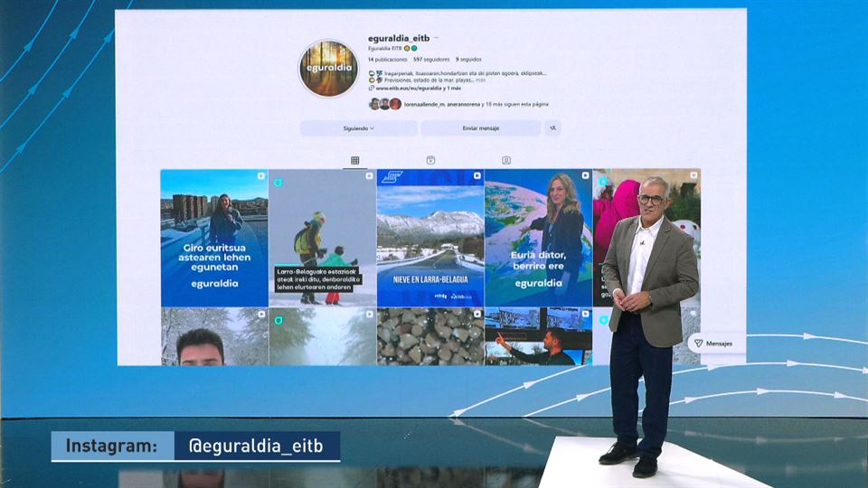Open the tagged posts tab
This screenshot has height=488, width=868.
506,160
